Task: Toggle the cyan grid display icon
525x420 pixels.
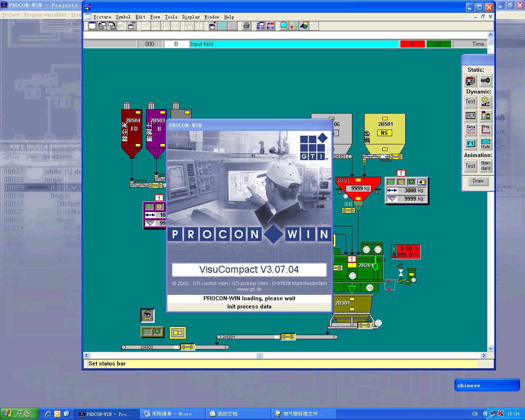Action: [223, 26]
